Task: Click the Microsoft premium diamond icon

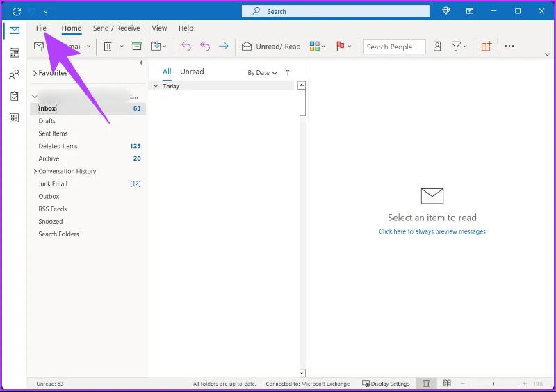Action: (446, 11)
